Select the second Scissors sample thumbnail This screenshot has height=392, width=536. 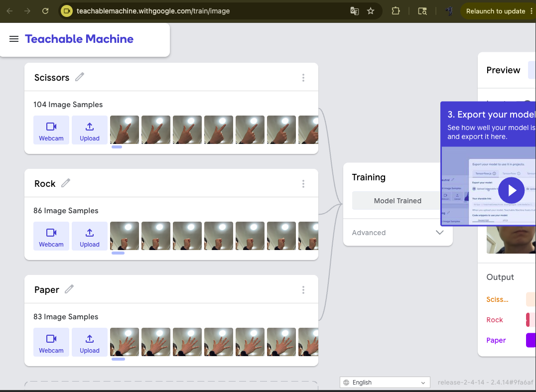coord(156,130)
